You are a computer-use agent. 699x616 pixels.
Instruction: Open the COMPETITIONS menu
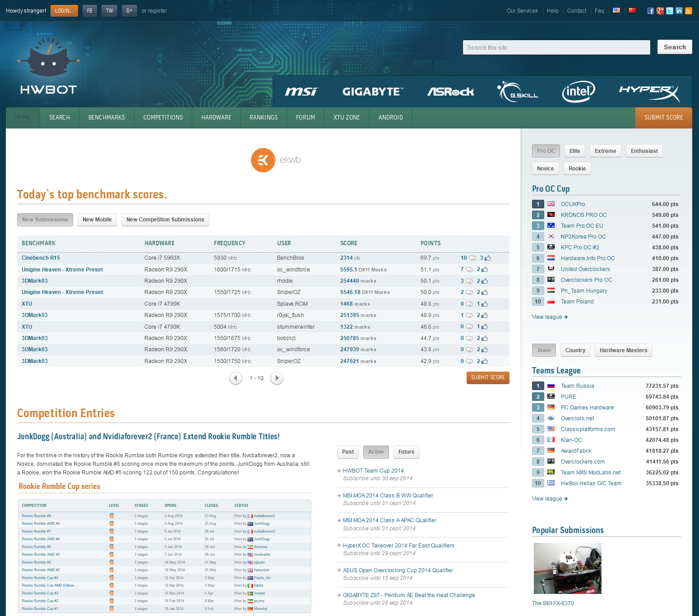pos(163,118)
